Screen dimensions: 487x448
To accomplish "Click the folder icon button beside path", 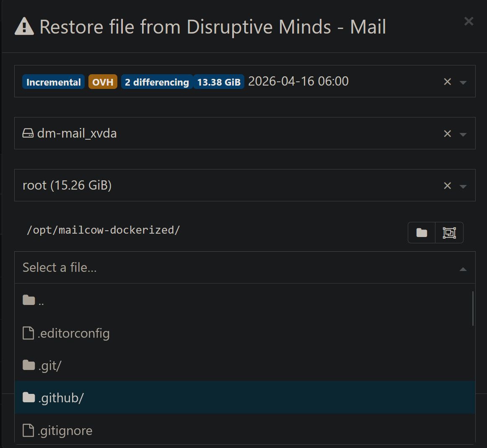I will [x=422, y=233].
